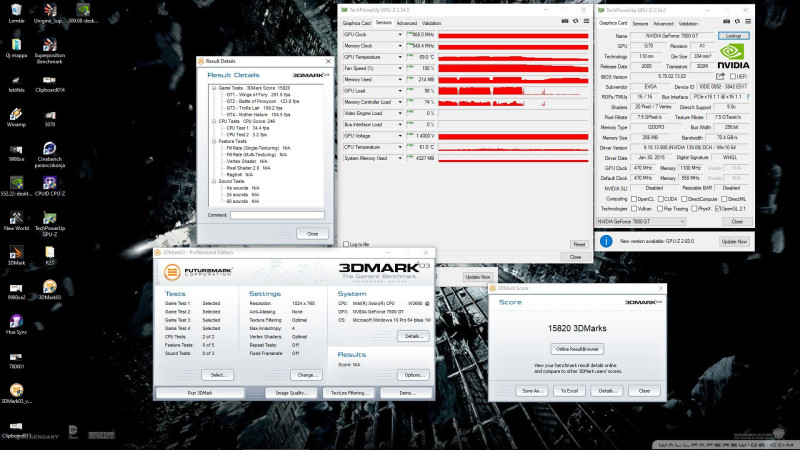Toggle the Log to file checkbox

tap(346, 244)
